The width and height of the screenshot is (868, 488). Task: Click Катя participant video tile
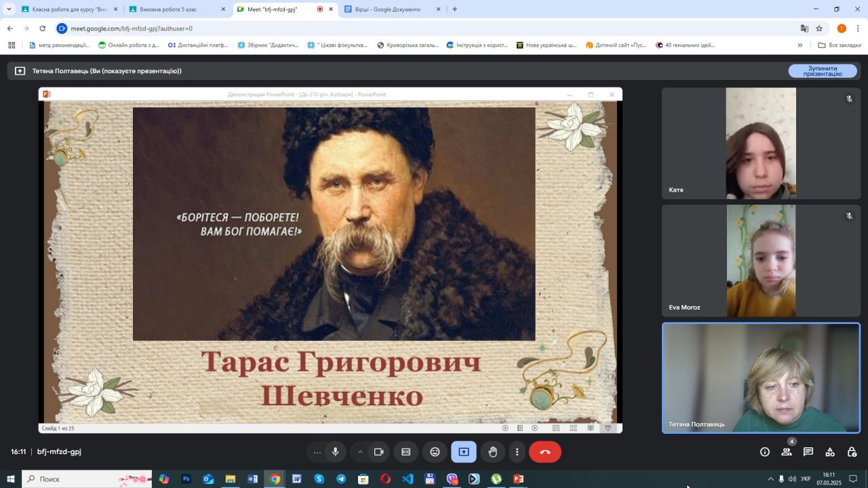761,143
